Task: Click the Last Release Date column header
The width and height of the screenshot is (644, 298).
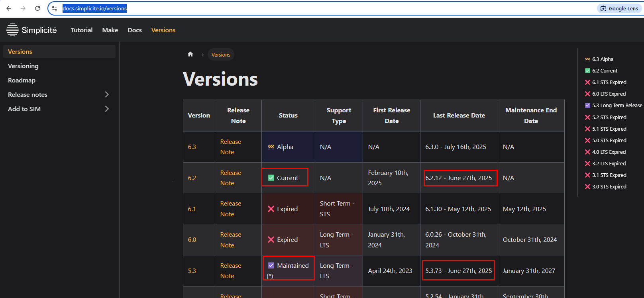Action: coord(459,116)
